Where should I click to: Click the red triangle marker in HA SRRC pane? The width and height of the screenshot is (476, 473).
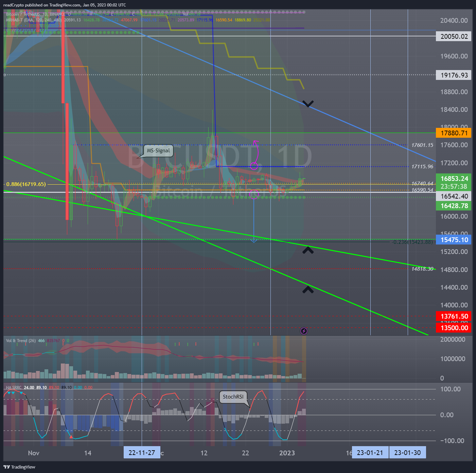click(71, 437)
